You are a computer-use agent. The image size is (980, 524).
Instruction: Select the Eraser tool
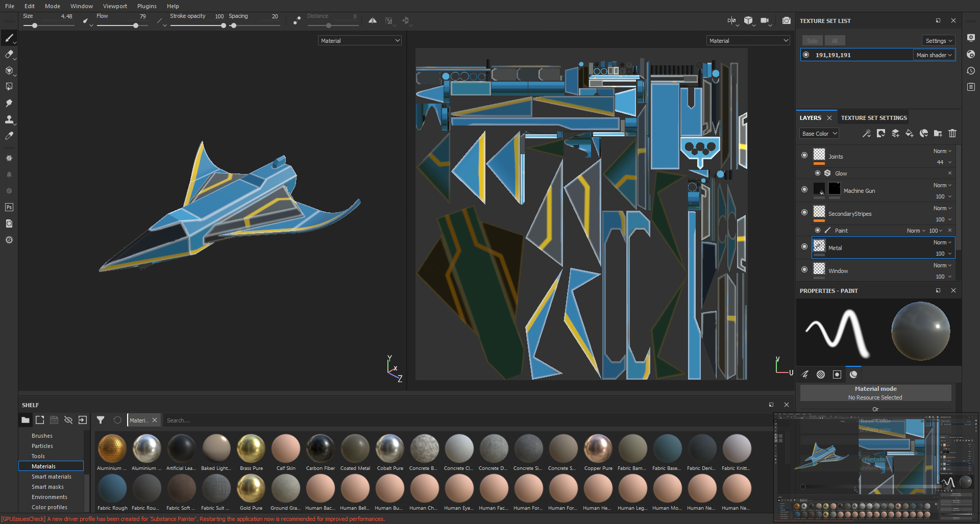pyautogui.click(x=9, y=54)
